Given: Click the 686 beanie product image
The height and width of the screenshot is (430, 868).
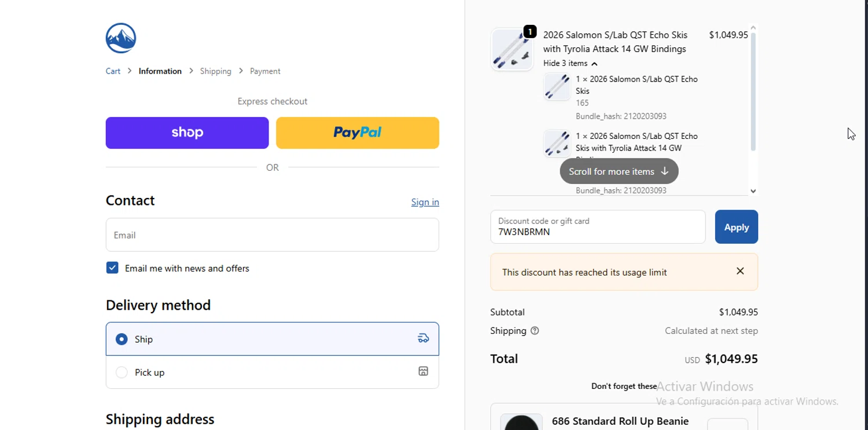Looking at the screenshot, I should tap(521, 422).
